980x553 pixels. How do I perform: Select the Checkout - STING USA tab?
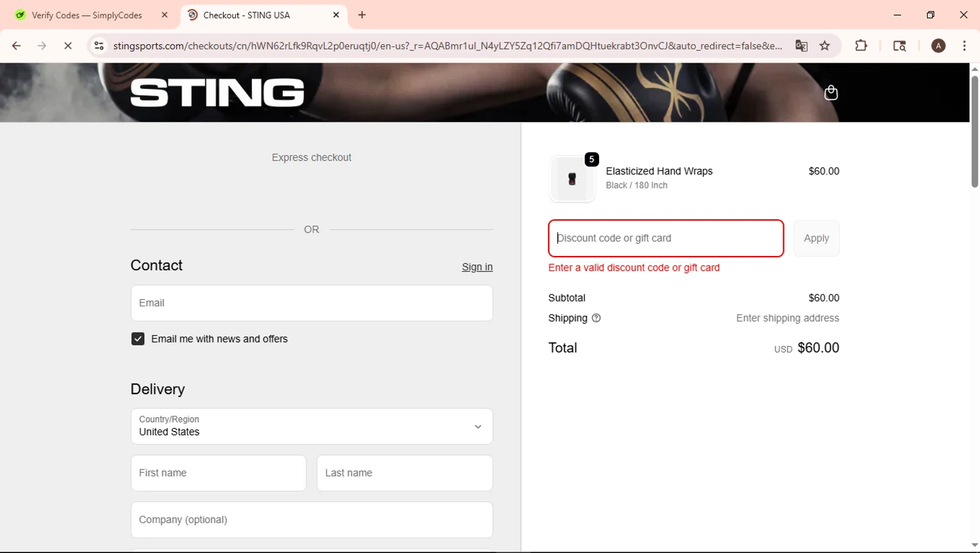[246, 15]
